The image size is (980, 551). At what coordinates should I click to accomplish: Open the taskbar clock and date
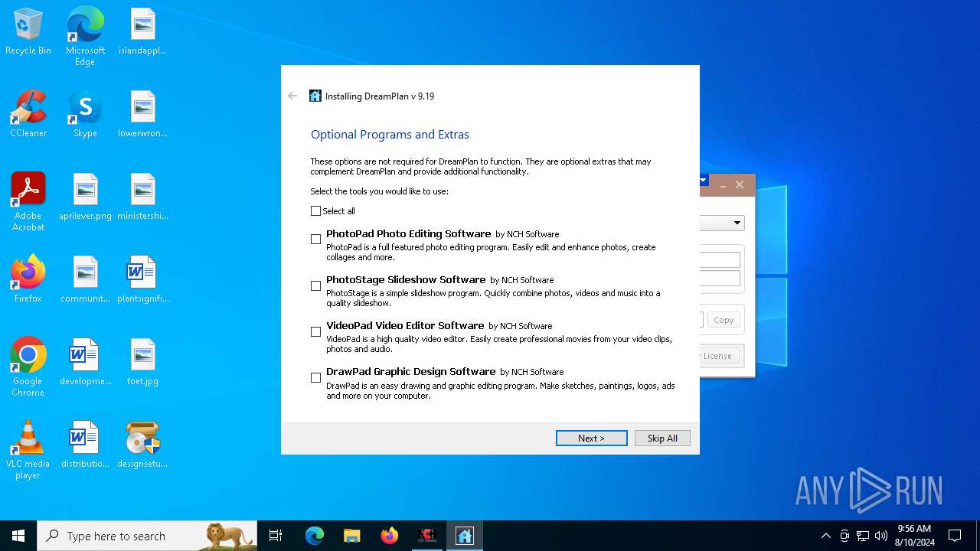914,536
